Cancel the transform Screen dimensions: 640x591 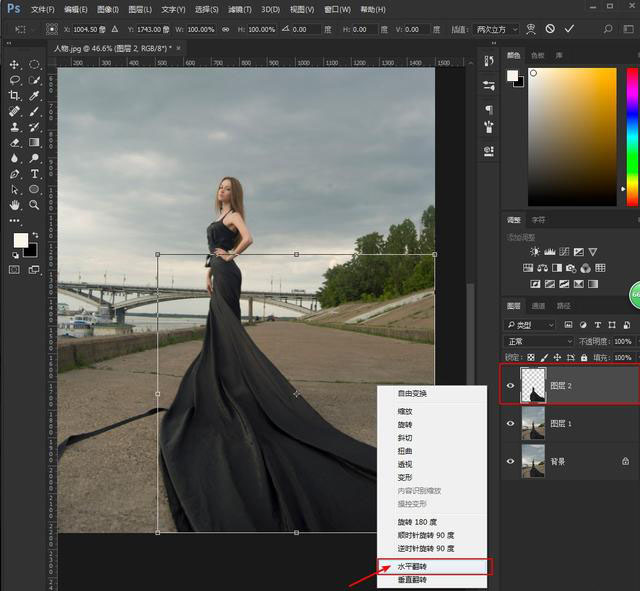click(x=550, y=29)
